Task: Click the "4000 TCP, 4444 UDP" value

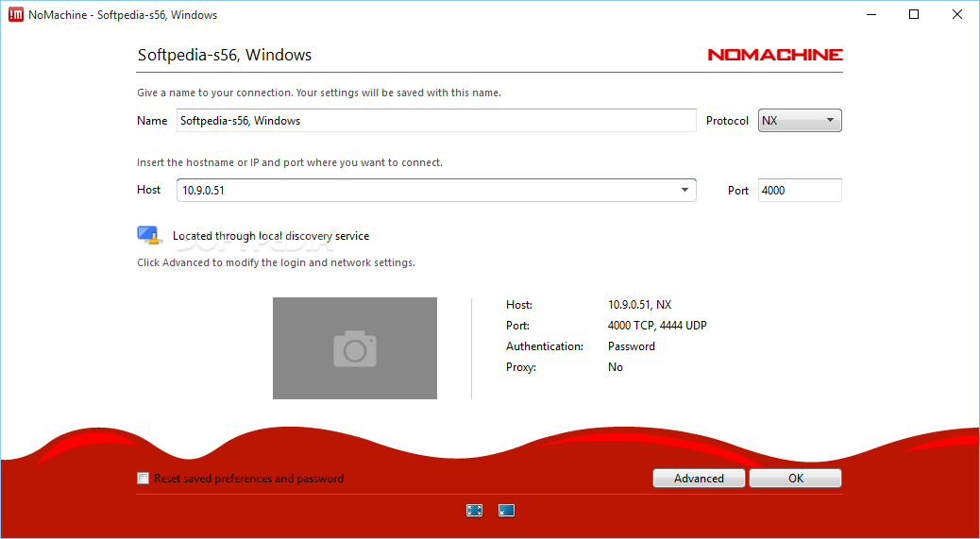Action: click(657, 326)
